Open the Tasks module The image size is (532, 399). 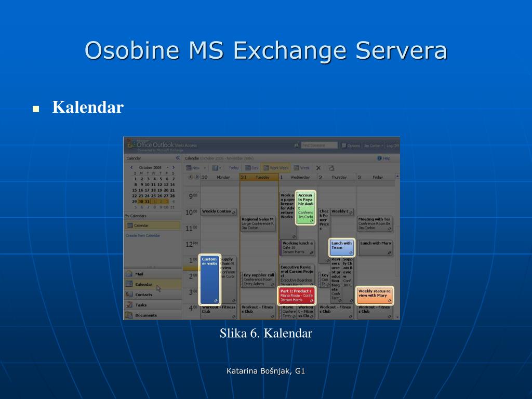(153, 304)
